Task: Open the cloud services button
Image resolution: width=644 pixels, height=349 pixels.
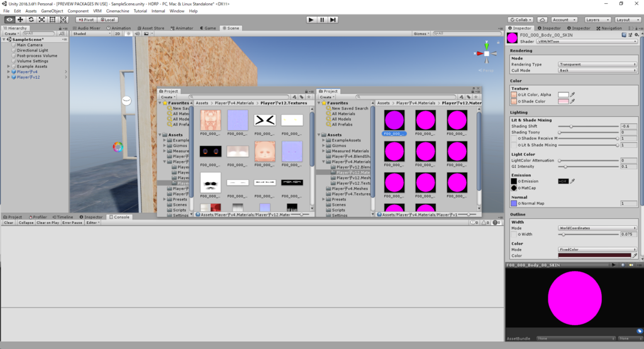Action: [542, 19]
